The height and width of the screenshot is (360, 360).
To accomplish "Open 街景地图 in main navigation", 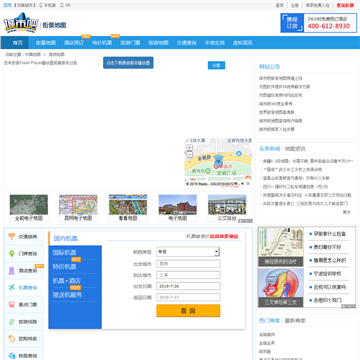I will (x=46, y=43).
